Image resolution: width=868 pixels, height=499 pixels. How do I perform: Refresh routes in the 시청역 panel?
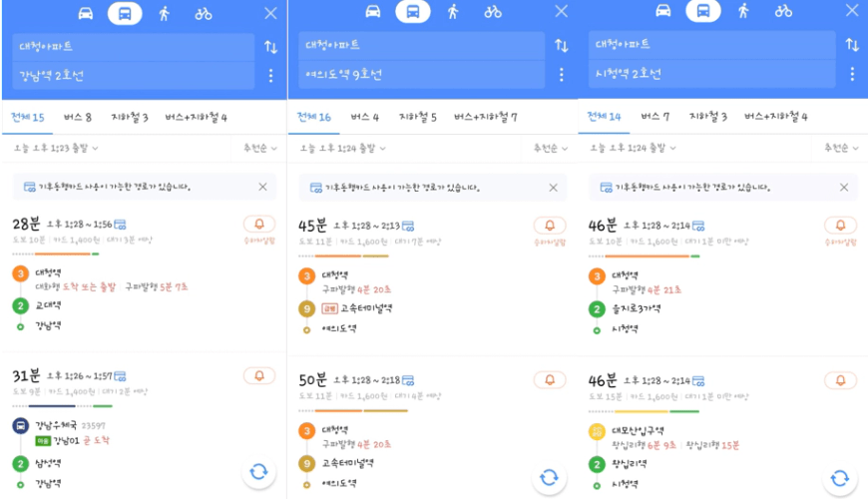pos(840,478)
